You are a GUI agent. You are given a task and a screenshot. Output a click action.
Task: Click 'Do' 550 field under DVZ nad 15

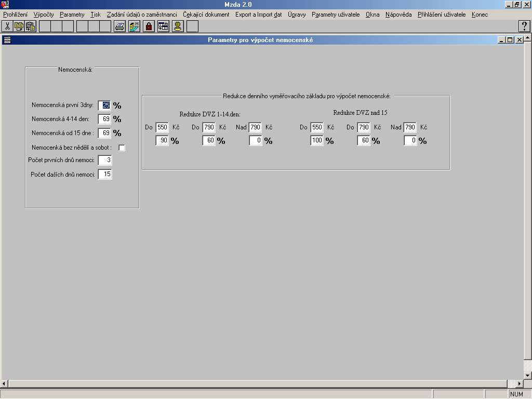(x=317, y=127)
